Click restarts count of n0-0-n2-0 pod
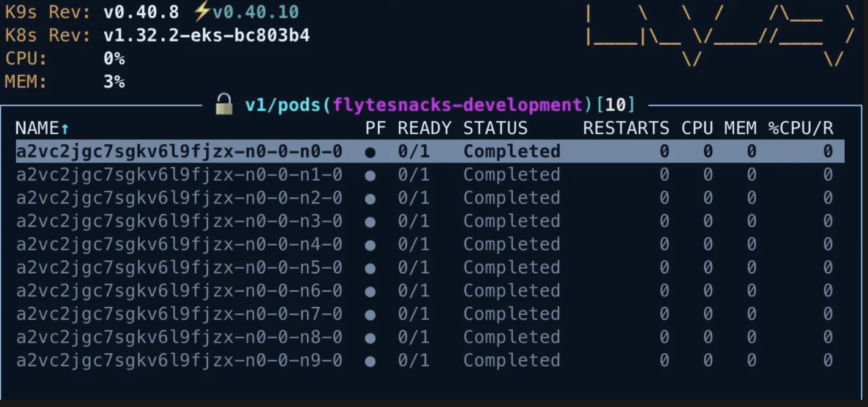868x407 pixels. (x=664, y=198)
